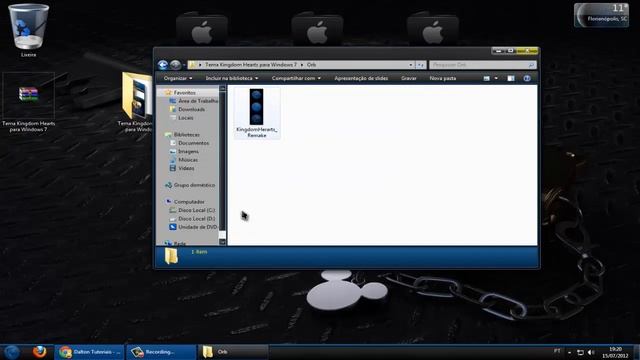Show hidden tray icons arrow
Screen dimensions: 640x360
tap(569, 352)
